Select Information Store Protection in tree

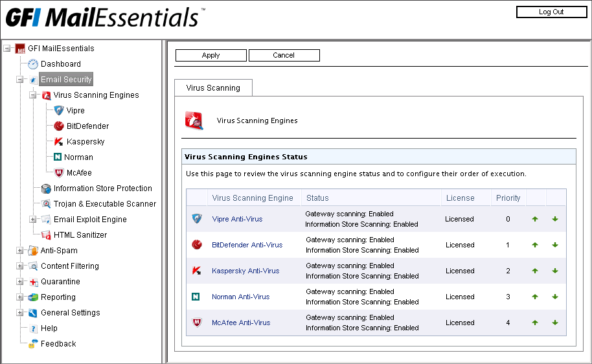pos(103,188)
